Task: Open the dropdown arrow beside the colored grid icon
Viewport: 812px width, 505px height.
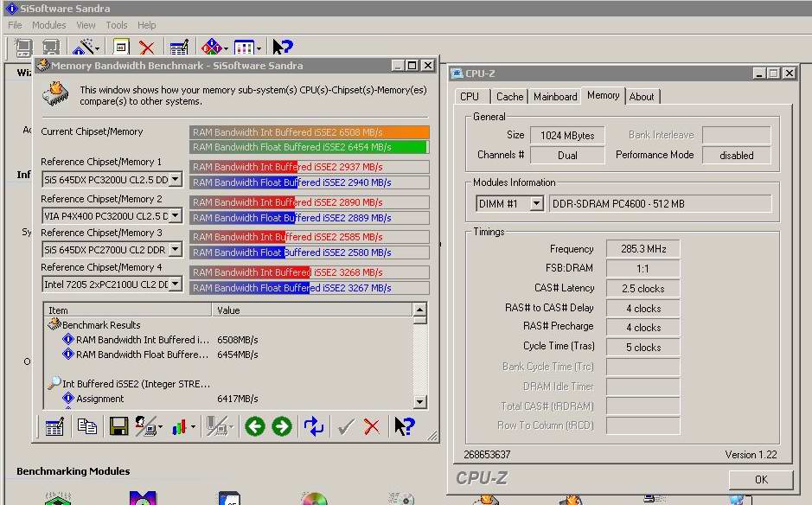Action: (x=259, y=48)
